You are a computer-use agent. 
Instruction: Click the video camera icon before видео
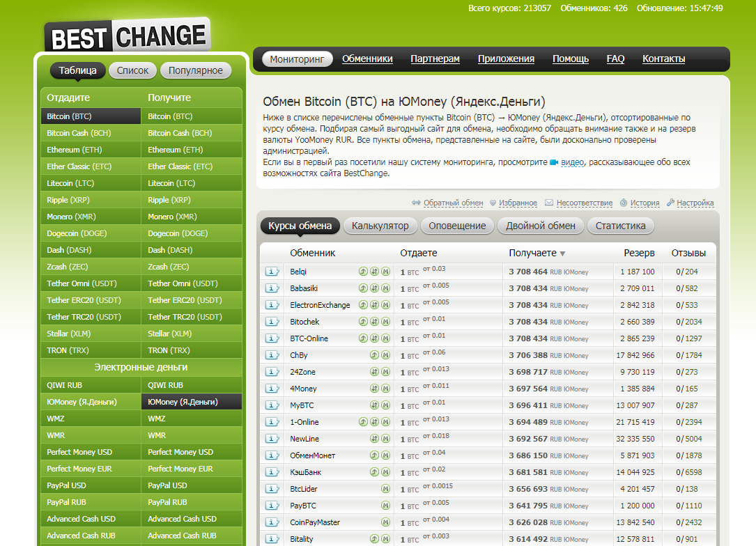pyautogui.click(x=554, y=162)
